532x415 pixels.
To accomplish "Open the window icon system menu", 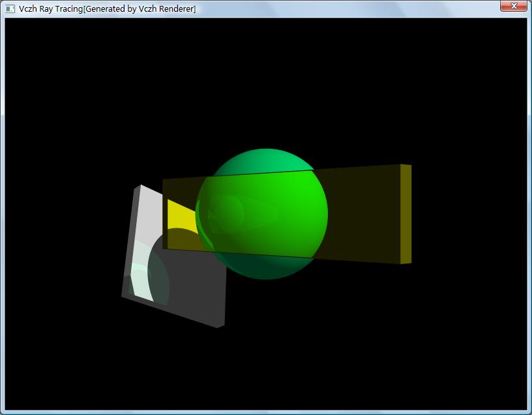I will pyautogui.click(x=10, y=9).
